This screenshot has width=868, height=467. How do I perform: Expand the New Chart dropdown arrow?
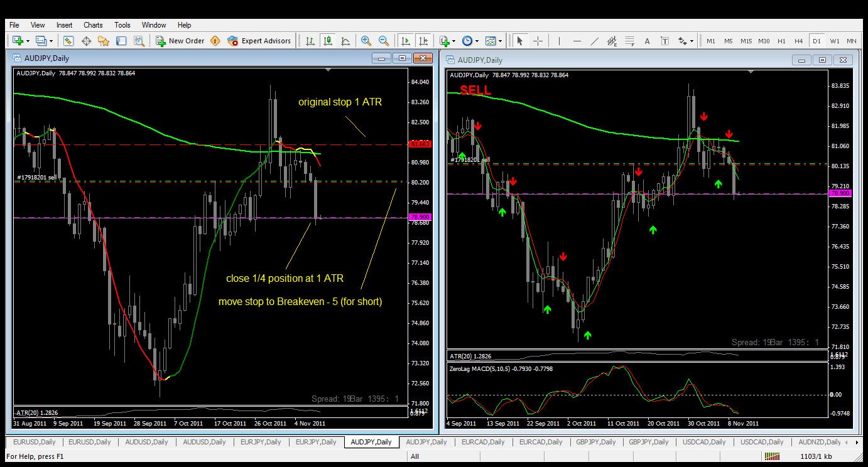pyautogui.click(x=27, y=41)
